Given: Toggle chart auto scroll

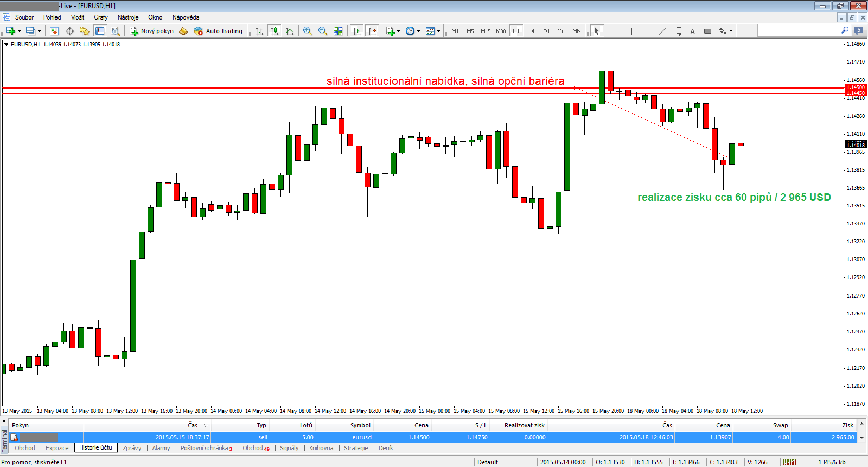Looking at the screenshot, I should coord(357,31).
